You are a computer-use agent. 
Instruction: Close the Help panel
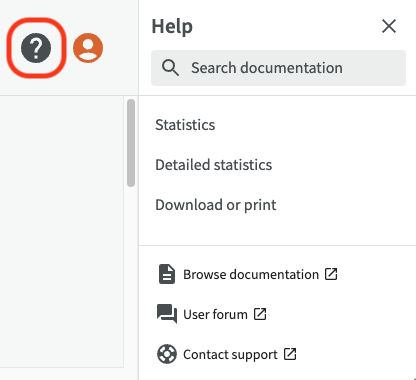[x=389, y=26]
